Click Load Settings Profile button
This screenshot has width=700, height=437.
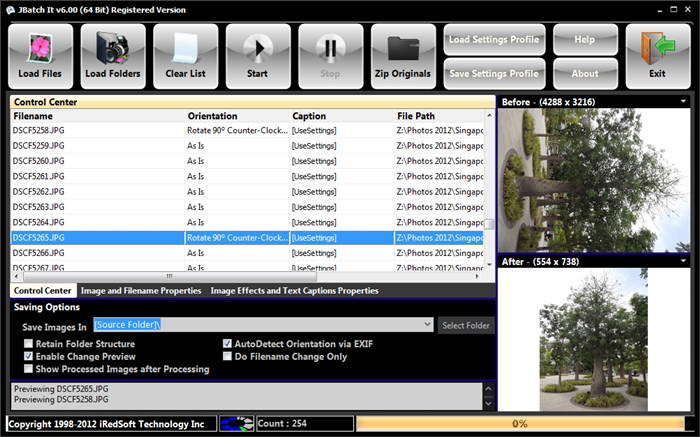pyautogui.click(x=494, y=40)
